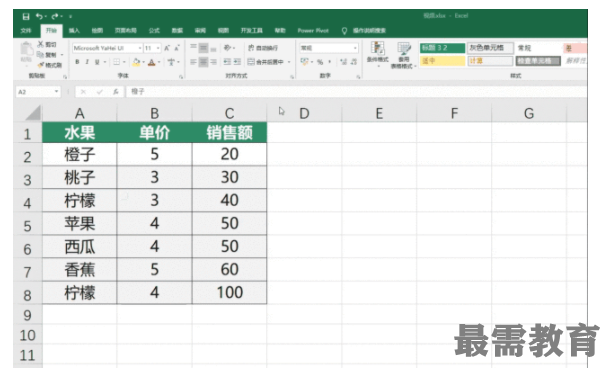Click the Increase Decimal icon
The height and width of the screenshot is (380, 606).
(343, 62)
